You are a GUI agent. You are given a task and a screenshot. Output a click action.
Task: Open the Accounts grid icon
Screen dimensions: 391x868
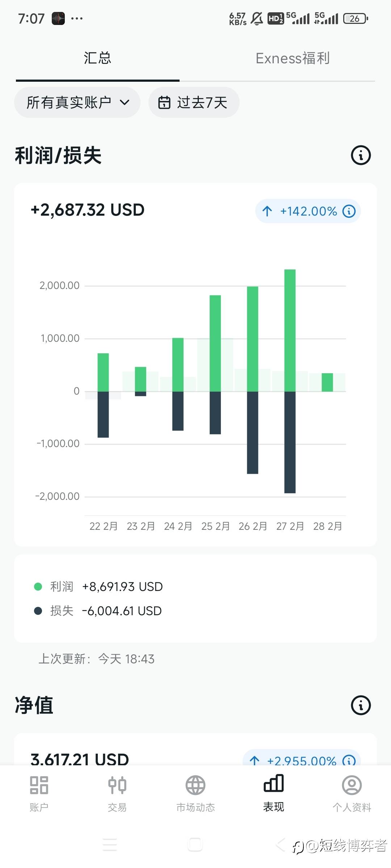[x=39, y=786]
